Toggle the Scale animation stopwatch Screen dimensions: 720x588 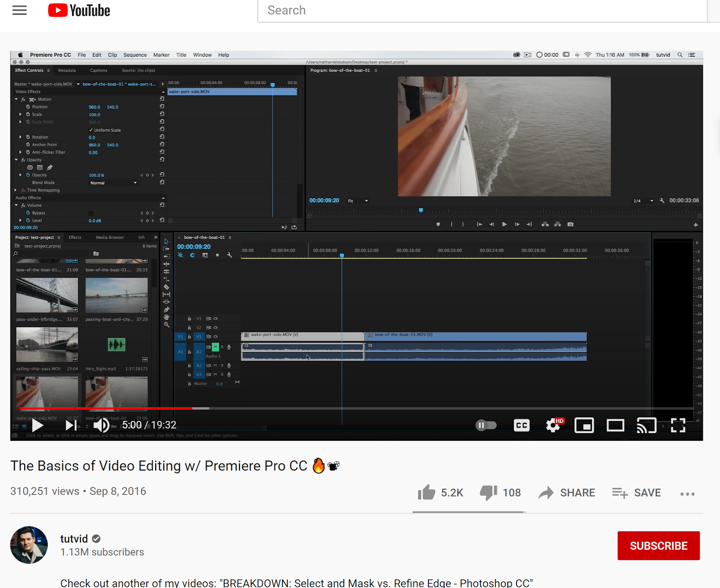coord(28,114)
